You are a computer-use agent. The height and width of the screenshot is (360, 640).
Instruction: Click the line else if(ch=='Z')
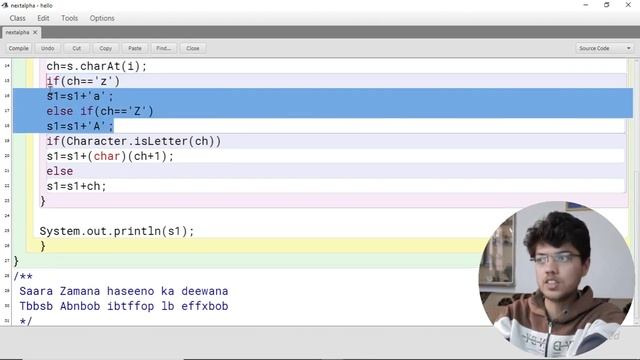tap(100, 111)
